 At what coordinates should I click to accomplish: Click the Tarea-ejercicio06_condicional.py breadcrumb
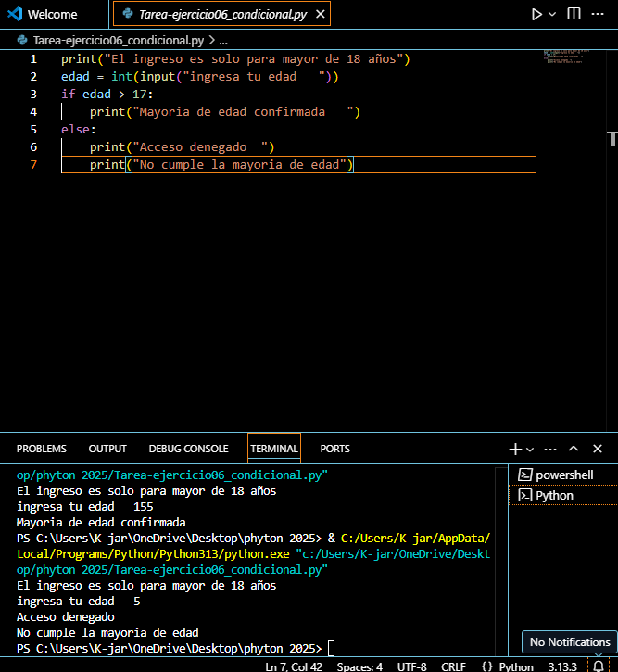pos(119,40)
